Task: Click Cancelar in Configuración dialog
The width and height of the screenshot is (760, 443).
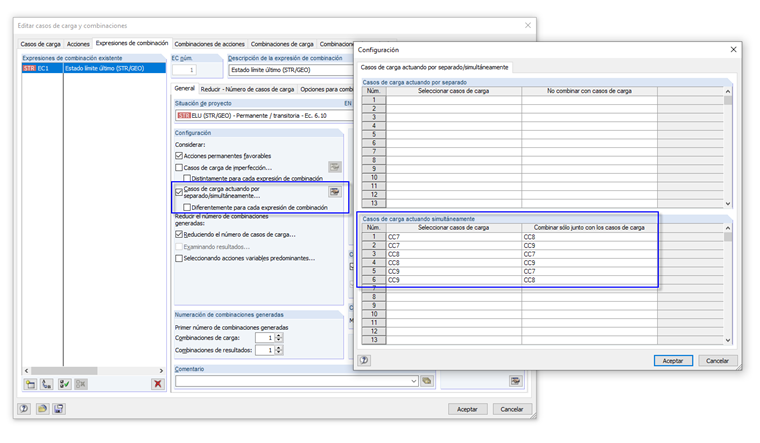Action: click(717, 361)
